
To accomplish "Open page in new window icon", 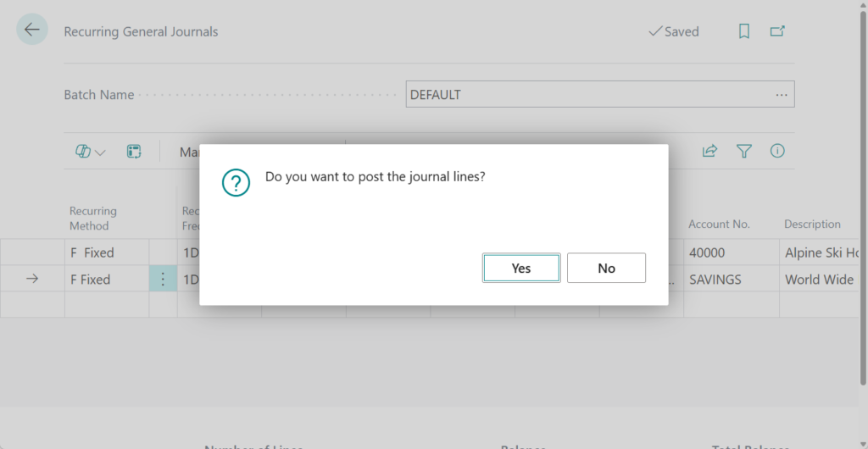I will [x=777, y=31].
